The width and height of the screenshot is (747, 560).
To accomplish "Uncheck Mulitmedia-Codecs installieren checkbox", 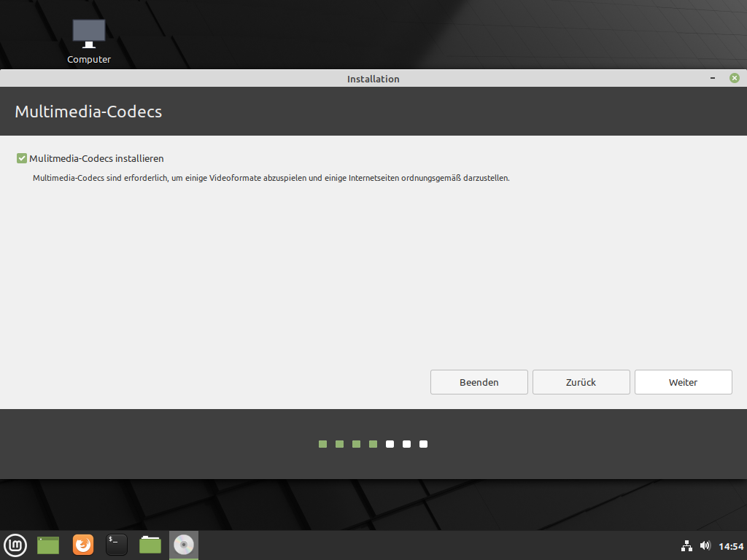I will [x=22, y=158].
